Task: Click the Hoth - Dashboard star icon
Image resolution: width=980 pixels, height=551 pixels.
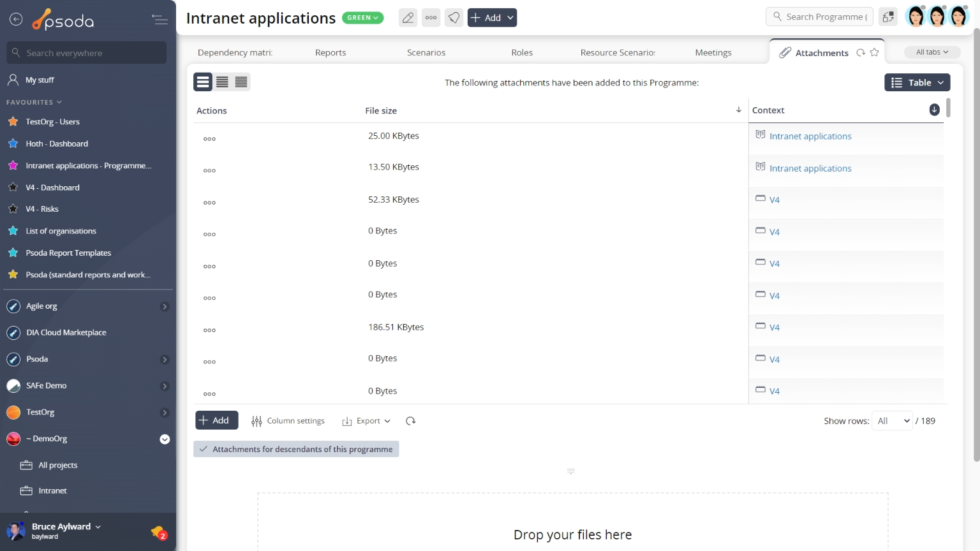Action: [13, 143]
